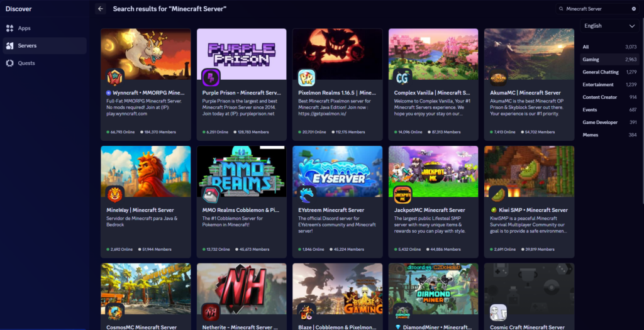Image resolution: width=644 pixels, height=330 pixels.
Task: Click the AkumaMC server avatar icon
Action: (x=498, y=77)
